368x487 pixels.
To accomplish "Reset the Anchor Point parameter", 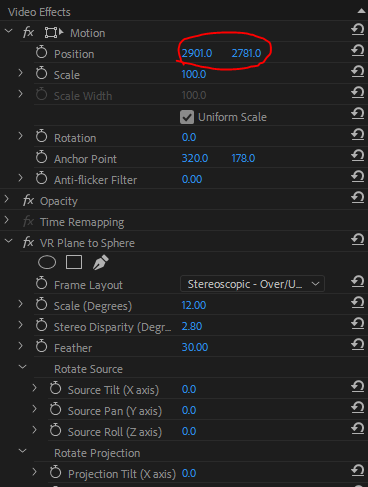I will 358,156.
